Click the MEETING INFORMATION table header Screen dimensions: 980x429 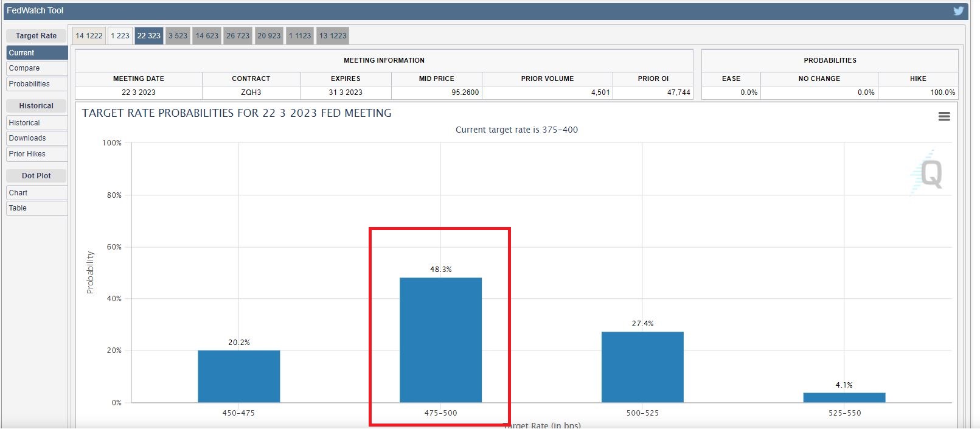384,60
